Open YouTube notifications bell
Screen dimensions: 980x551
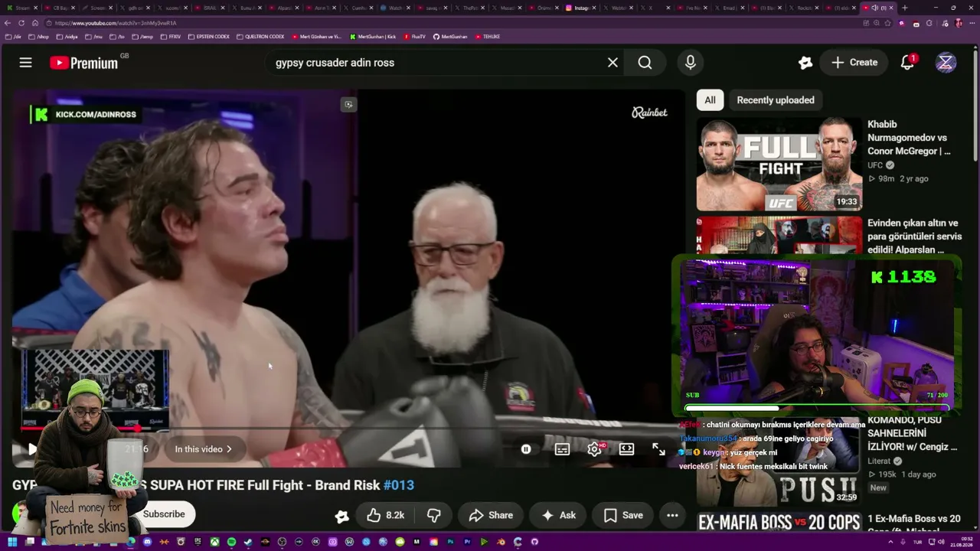(x=907, y=63)
